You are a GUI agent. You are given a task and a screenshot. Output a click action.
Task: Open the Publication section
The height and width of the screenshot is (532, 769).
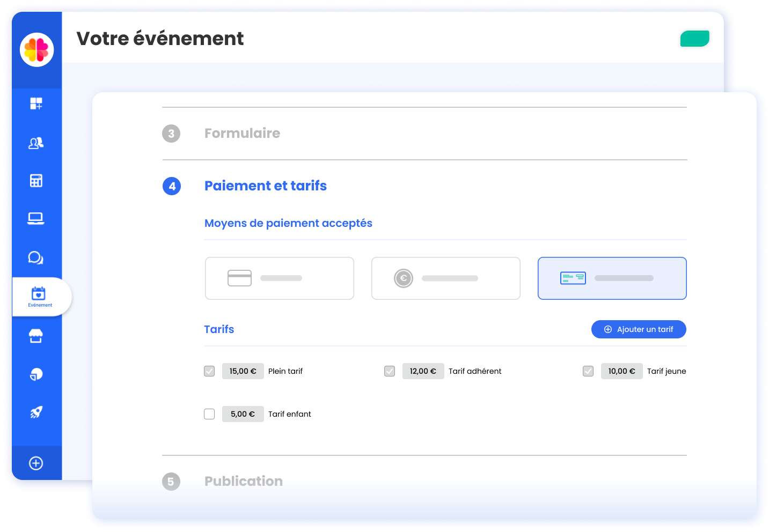[243, 481]
